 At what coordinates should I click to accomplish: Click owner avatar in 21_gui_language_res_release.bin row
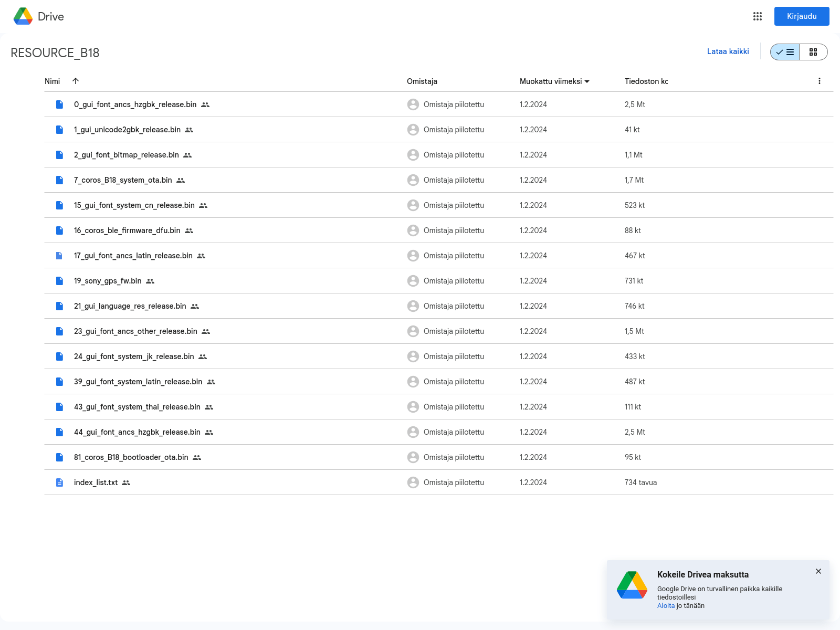[413, 306]
